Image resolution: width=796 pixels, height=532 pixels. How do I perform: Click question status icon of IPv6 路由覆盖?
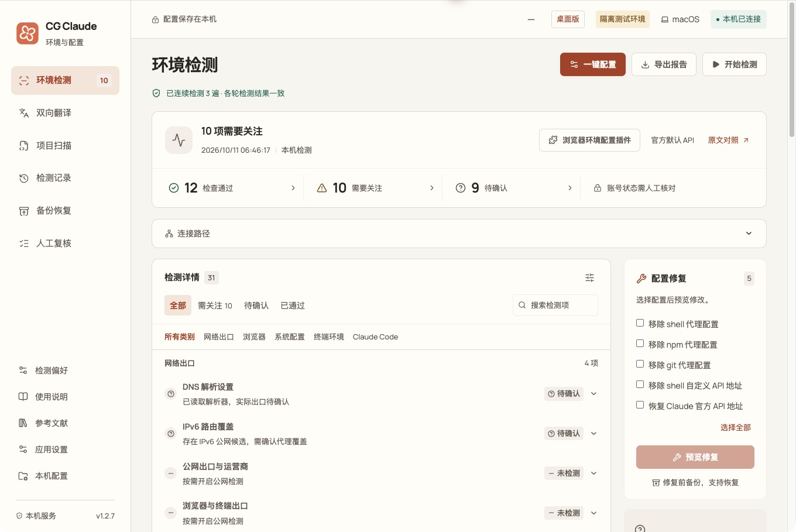[171, 434]
